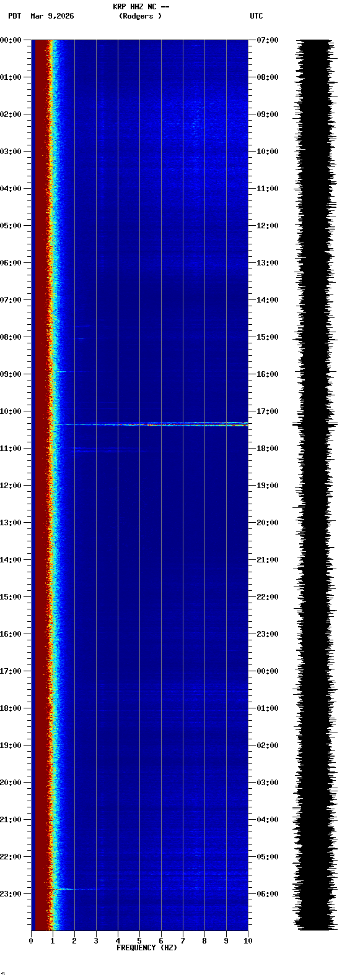Click the 'PDT' timezone label
This screenshot has width=342, height=980.
(14, 16)
